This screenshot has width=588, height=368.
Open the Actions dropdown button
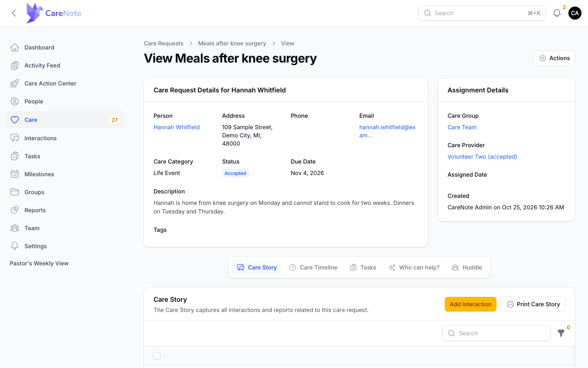554,58
